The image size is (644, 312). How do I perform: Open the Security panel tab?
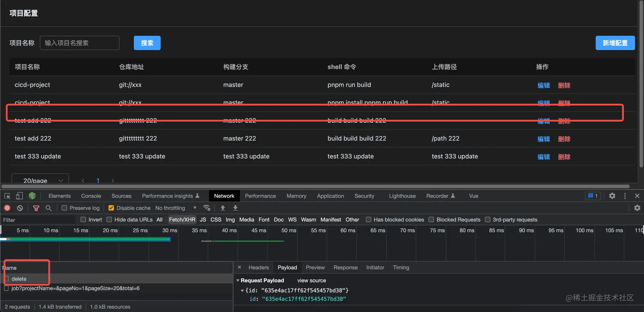click(364, 196)
